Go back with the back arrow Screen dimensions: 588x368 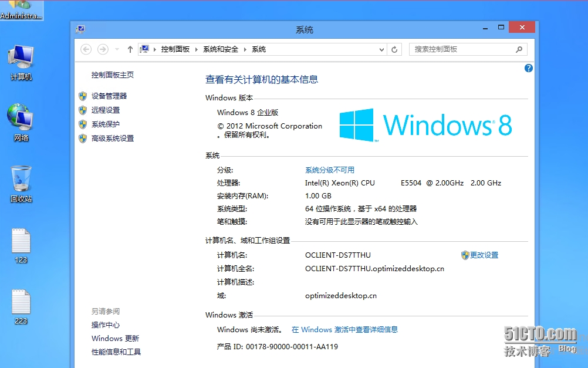coord(86,49)
